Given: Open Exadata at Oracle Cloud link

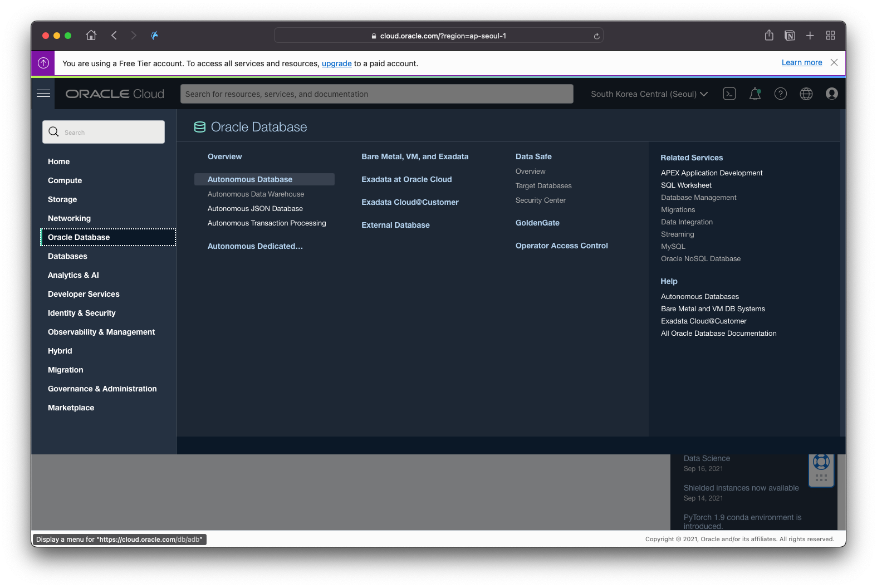Looking at the screenshot, I should 406,179.
